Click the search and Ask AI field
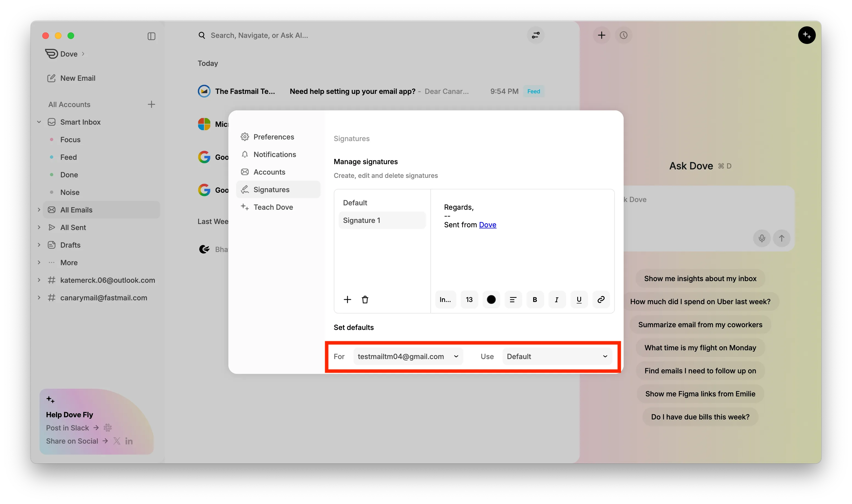The height and width of the screenshot is (504, 852). pos(259,35)
